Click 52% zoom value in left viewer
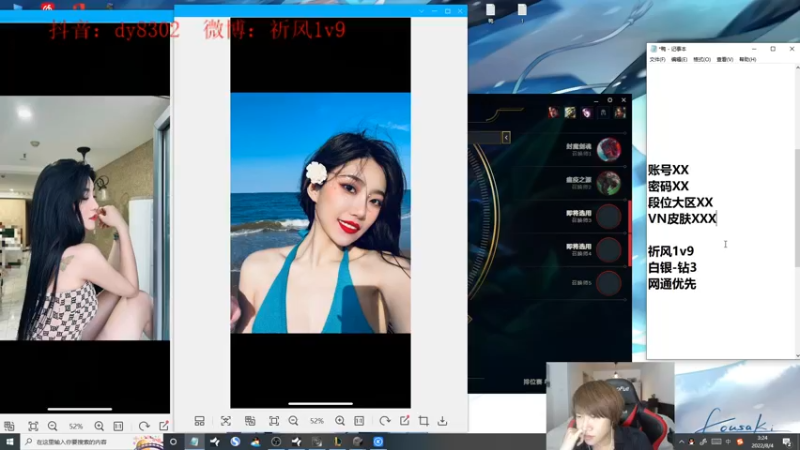Viewport: 800px width, 450px height. 76,426
